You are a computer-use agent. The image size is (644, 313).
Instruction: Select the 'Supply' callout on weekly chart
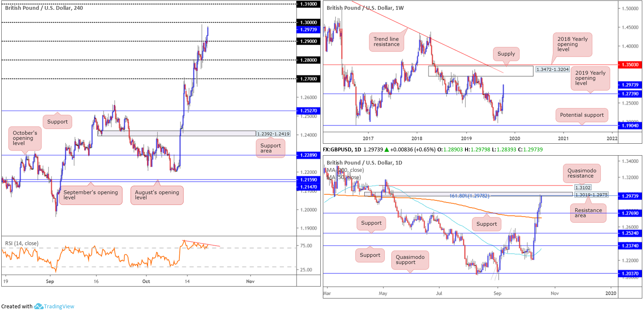[x=506, y=54]
